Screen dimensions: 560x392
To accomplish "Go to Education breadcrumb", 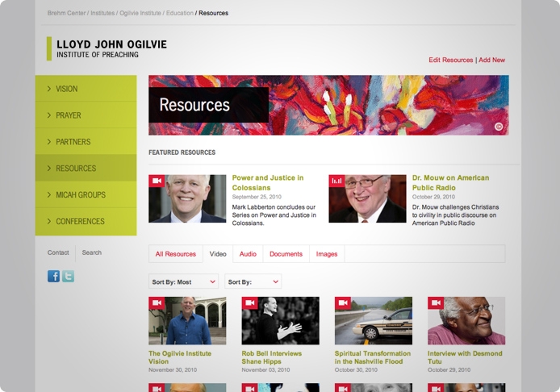I will pos(180,13).
